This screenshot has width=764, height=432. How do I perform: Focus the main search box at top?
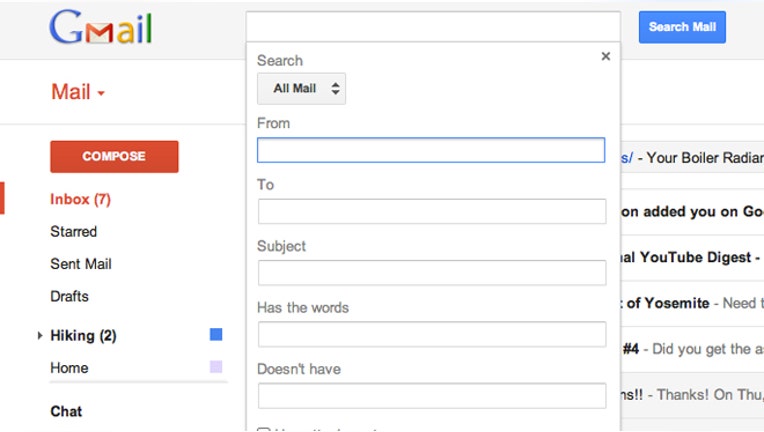pyautogui.click(x=433, y=27)
